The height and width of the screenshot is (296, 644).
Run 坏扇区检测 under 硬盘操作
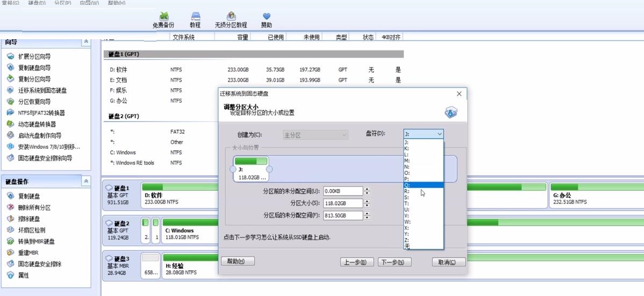(x=32, y=230)
